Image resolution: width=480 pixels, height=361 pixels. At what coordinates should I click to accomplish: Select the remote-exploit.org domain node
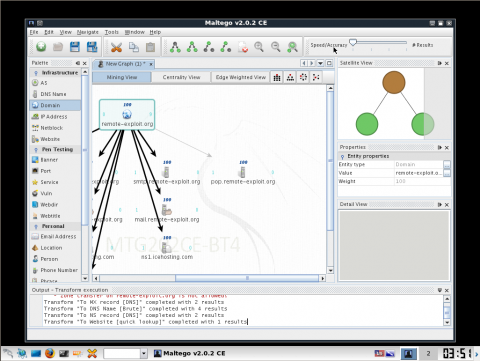click(127, 115)
